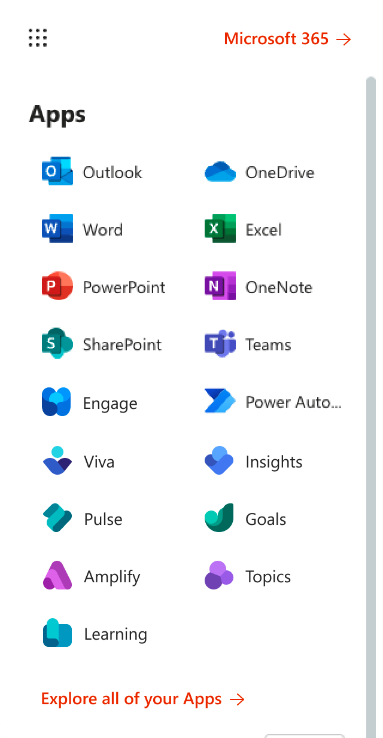Open the Outlook app icon
This screenshot has width=383, height=738.
pyautogui.click(x=57, y=171)
